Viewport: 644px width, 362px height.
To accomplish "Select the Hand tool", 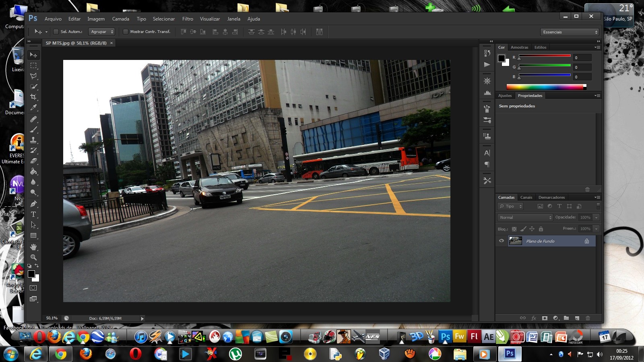I will [33, 247].
